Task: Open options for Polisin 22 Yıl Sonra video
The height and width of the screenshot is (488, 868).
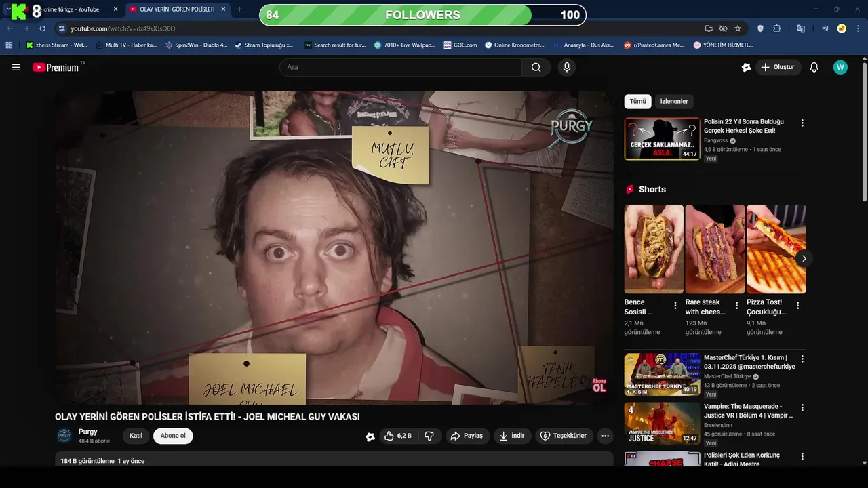Action: pyautogui.click(x=802, y=123)
